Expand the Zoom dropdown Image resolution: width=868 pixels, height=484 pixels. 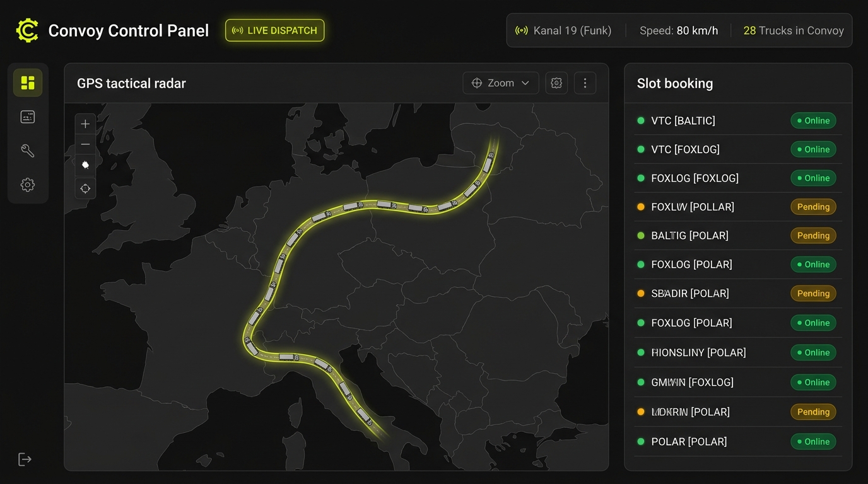[501, 83]
